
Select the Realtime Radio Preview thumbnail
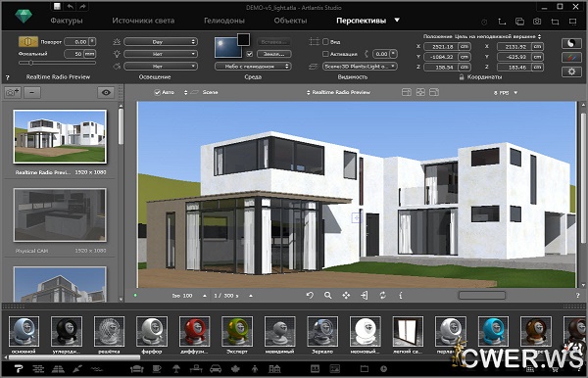click(x=60, y=136)
